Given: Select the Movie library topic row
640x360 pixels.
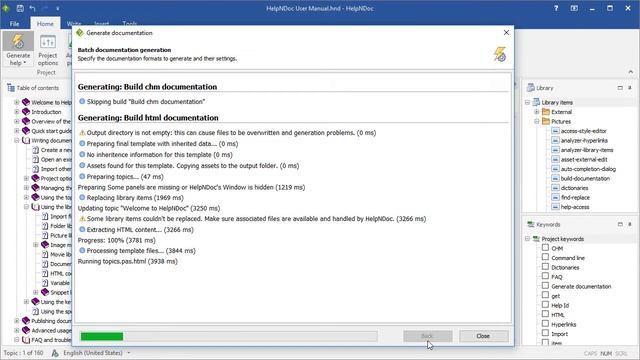Looking at the screenshot, I should 56,254.
